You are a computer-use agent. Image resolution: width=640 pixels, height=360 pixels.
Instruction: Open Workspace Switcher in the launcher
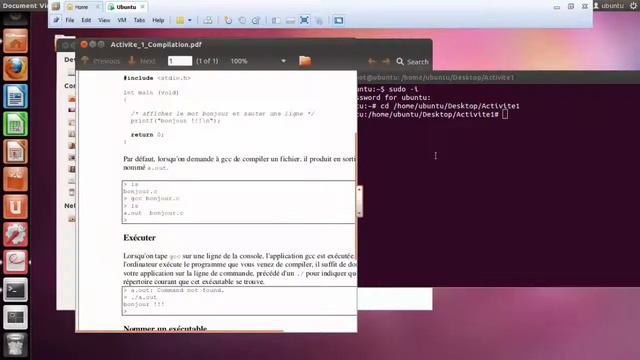point(16,318)
